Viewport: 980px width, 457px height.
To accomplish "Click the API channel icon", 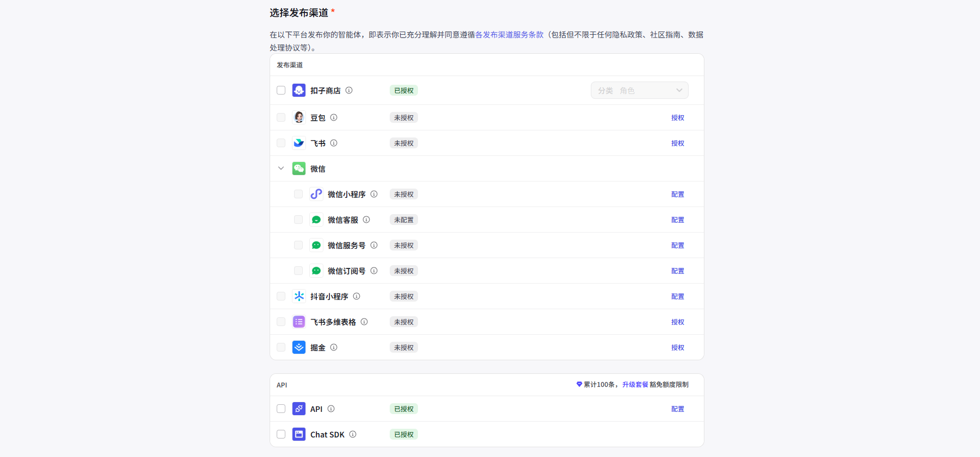I will (299, 409).
